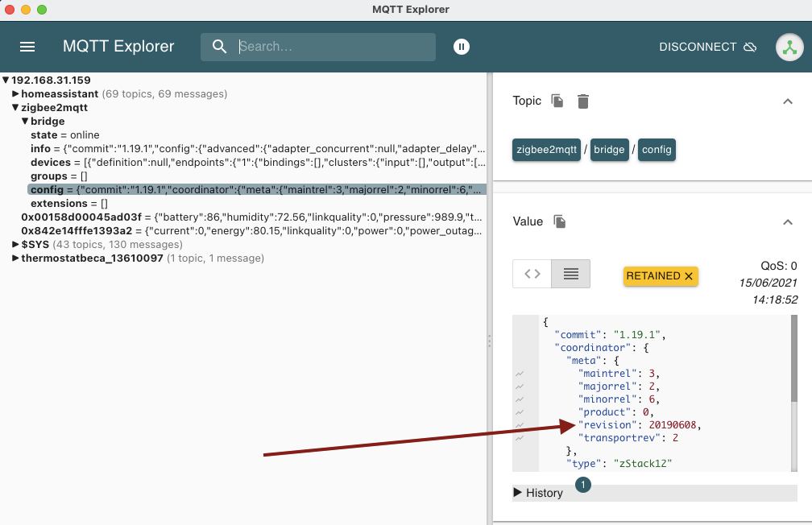The image size is (812, 525).
Task: Remove the RETAINED flag
Action: 689,276
